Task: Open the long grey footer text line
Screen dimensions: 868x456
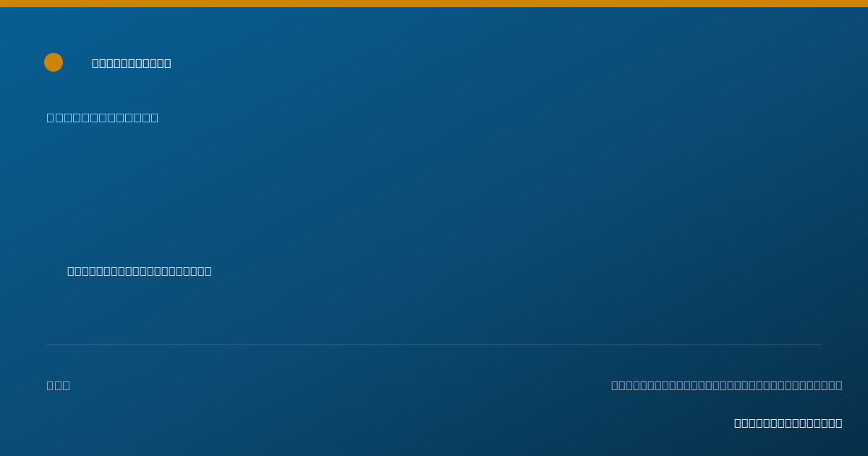Action: point(727,385)
